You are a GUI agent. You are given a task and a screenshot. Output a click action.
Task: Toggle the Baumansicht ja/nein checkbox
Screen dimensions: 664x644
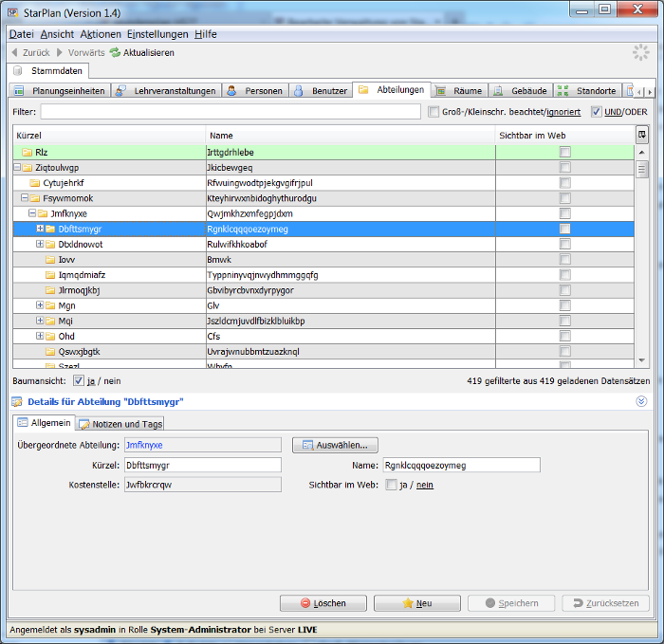(79, 380)
